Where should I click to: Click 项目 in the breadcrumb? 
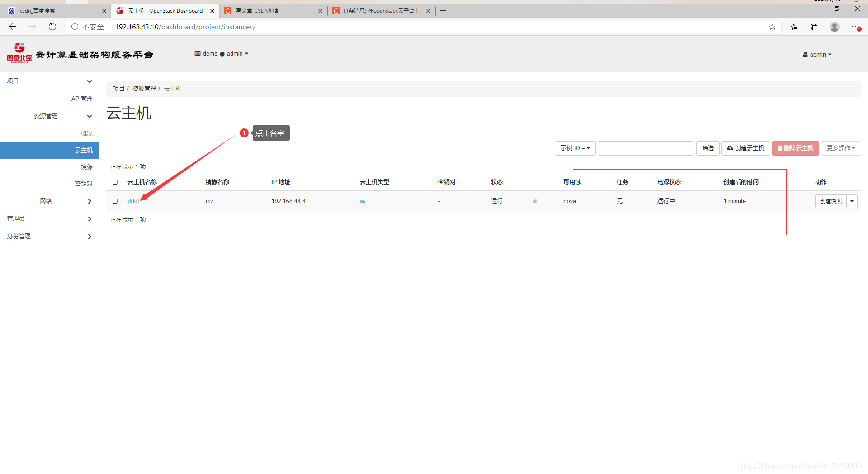point(118,89)
